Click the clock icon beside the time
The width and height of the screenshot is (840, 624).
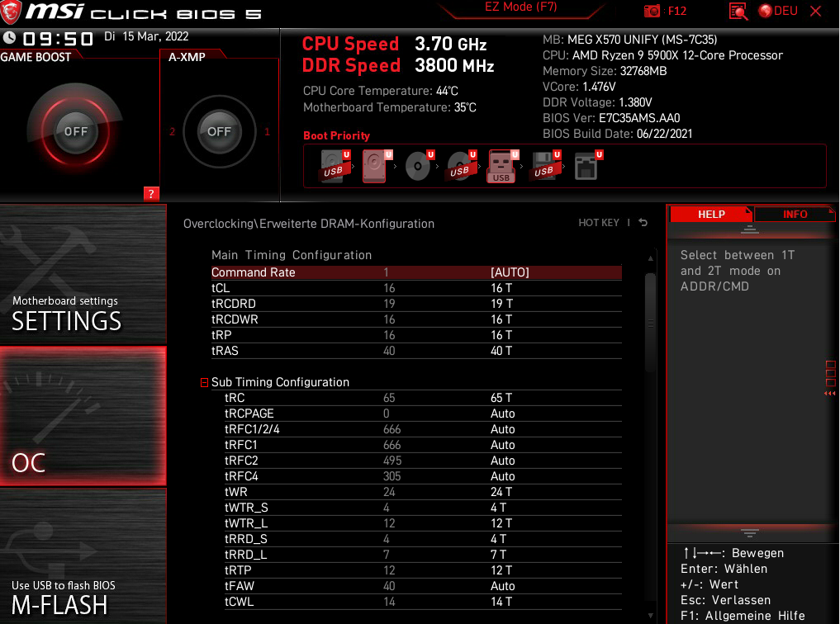(x=9, y=37)
